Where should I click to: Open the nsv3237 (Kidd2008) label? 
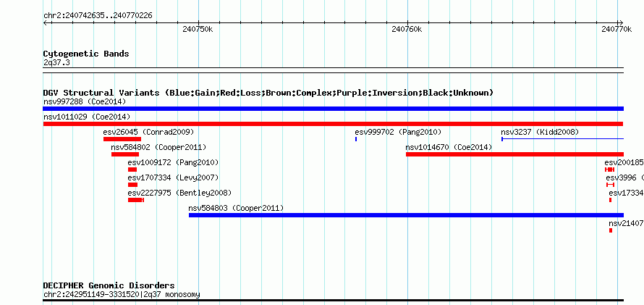pos(540,132)
